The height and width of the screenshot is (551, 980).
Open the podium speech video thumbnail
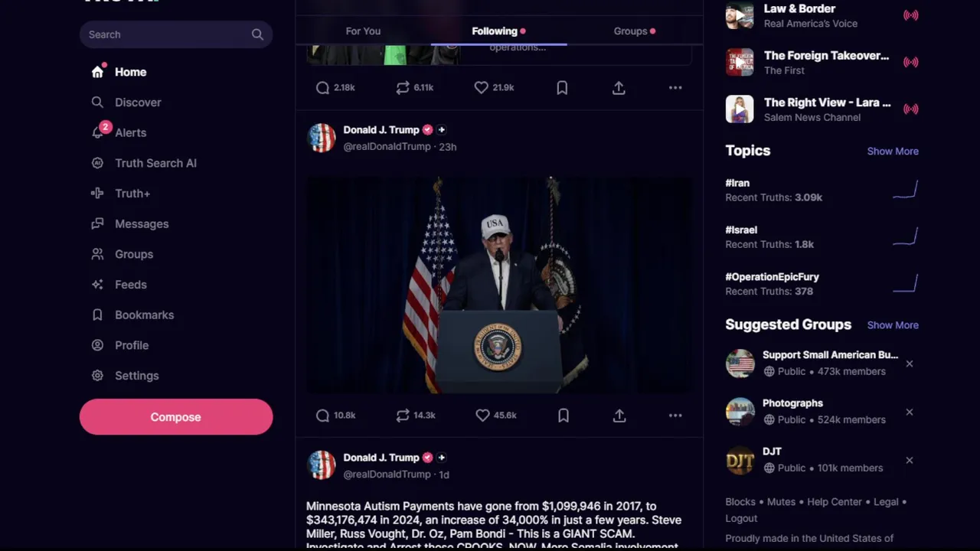499,285
